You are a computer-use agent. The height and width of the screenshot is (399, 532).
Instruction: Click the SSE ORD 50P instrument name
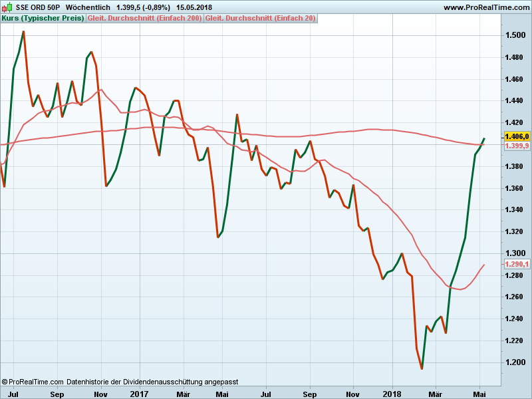38,7
